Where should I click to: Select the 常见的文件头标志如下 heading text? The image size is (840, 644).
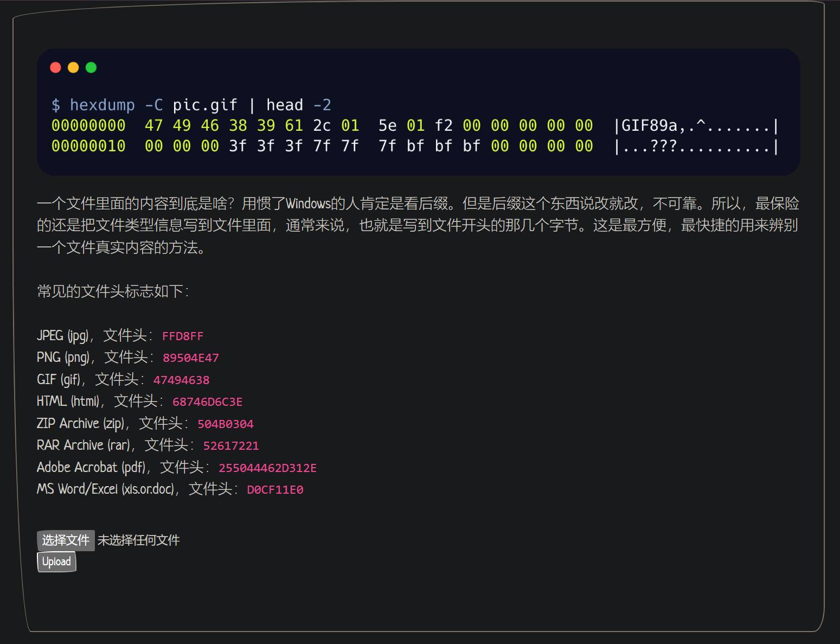[112, 291]
